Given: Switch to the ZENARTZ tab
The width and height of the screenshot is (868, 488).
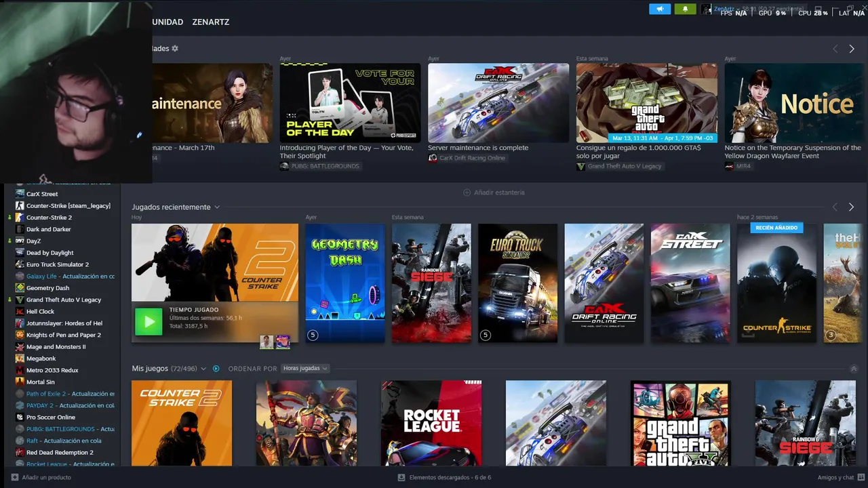Looking at the screenshot, I should point(211,22).
